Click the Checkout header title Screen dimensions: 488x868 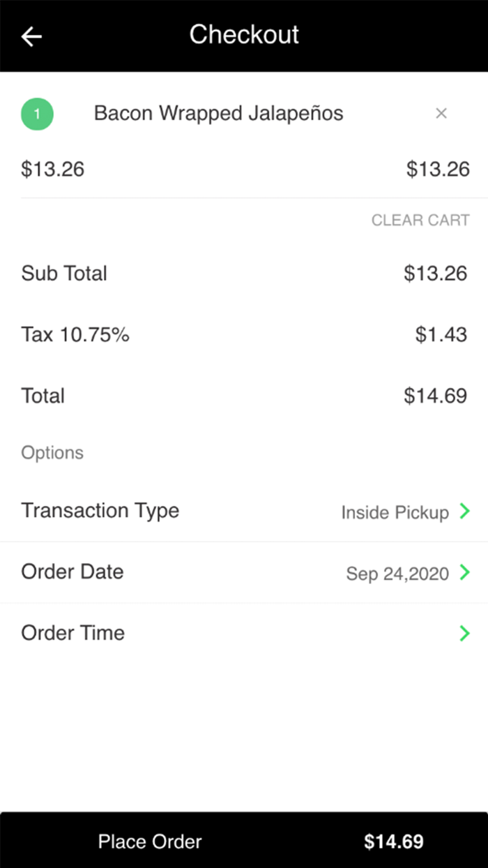244,35
